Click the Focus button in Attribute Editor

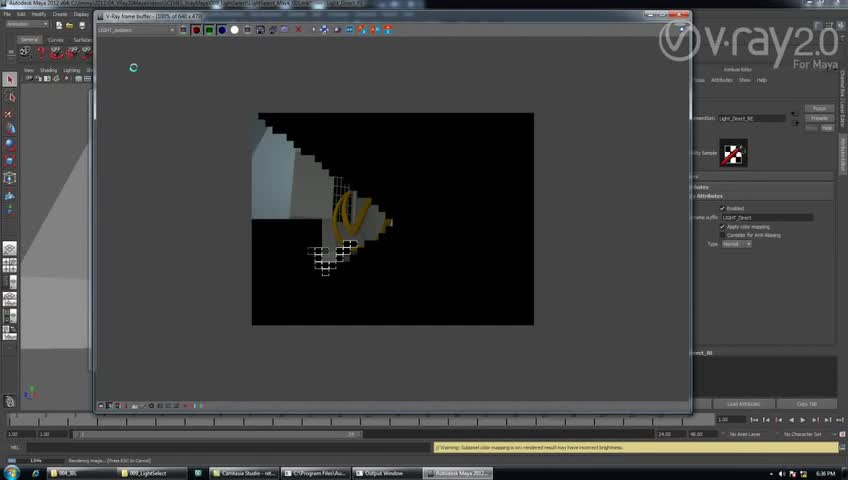(819, 109)
